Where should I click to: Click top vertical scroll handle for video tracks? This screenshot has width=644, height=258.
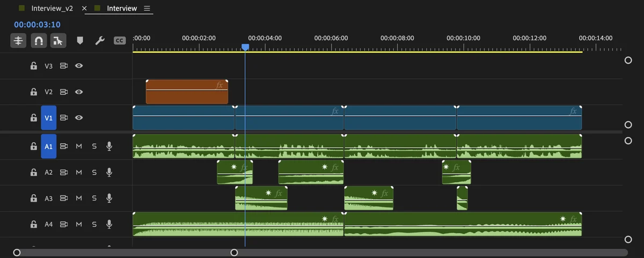628,61
